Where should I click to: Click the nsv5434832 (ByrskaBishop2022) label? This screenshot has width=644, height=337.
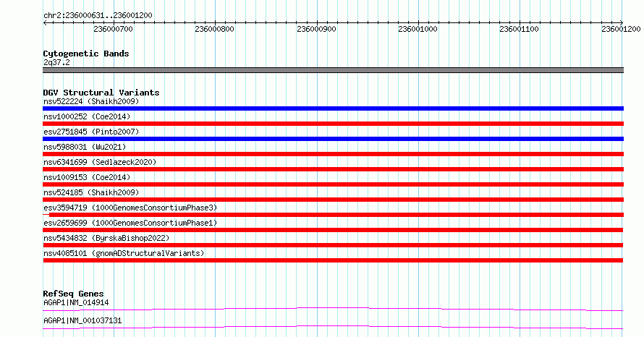106,238
